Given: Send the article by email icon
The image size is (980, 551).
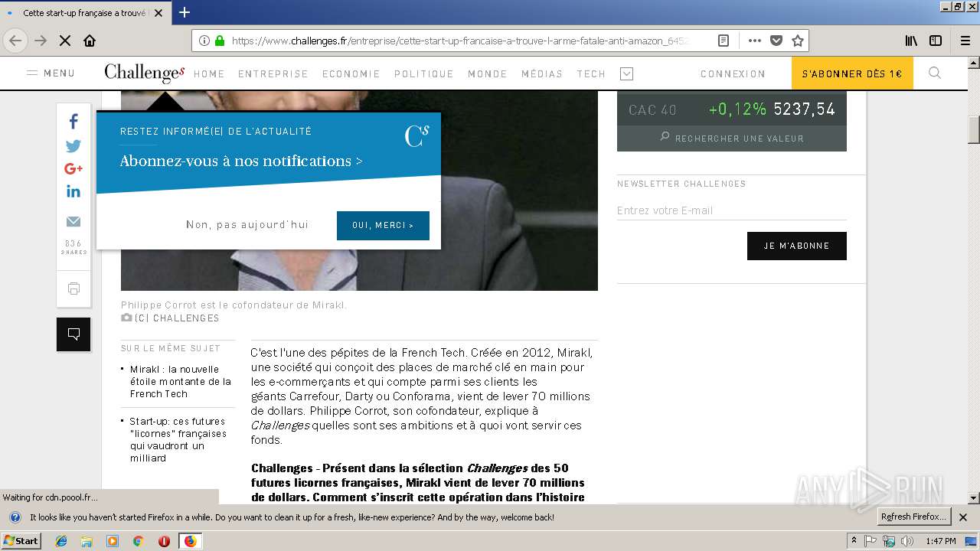Looking at the screenshot, I should pos(73,221).
